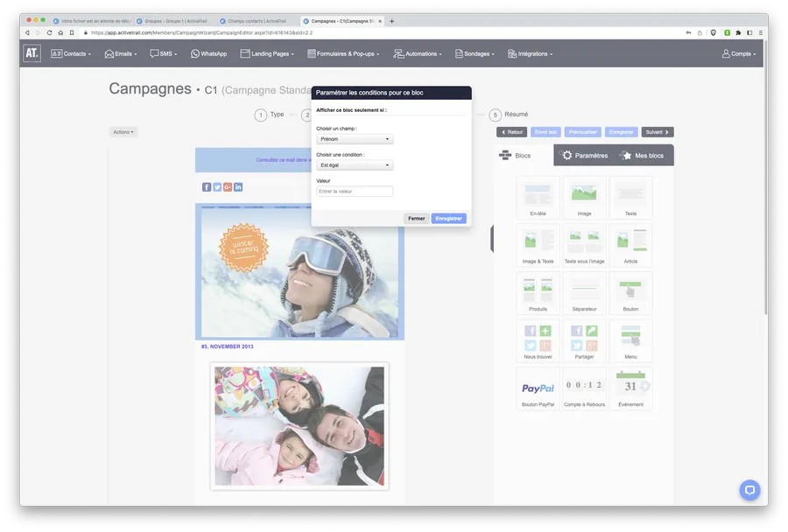Switch to the Mes blocs tab
The height and width of the screenshot is (532, 788).
642,156
